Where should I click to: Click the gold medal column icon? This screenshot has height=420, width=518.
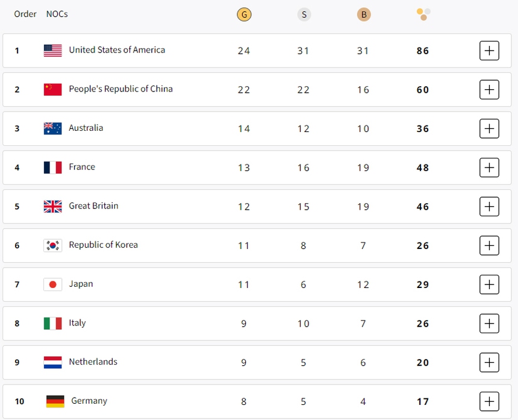point(244,14)
